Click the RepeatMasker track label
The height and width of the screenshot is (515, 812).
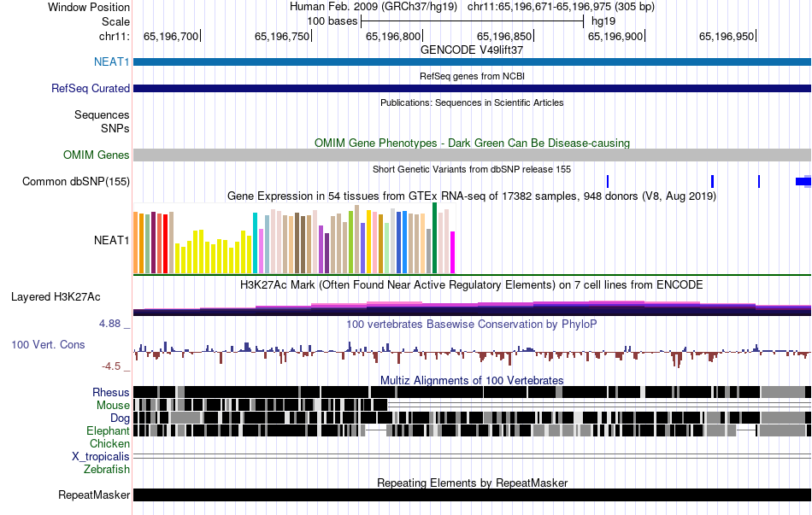point(94,495)
